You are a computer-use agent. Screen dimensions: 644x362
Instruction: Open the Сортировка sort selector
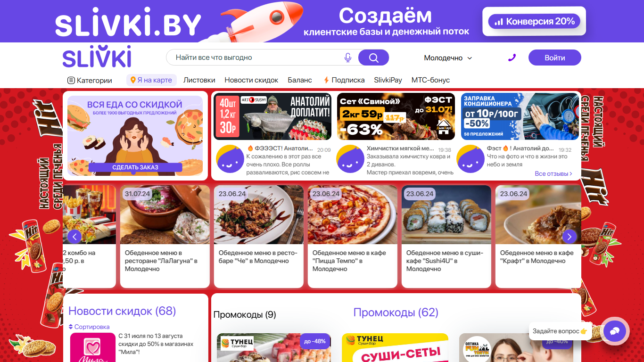pos(89,327)
